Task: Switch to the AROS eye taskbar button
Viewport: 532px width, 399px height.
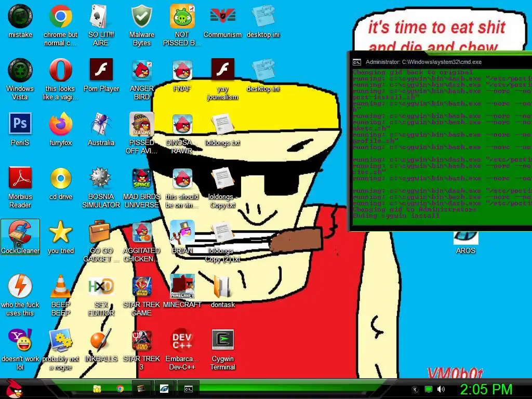Action: click(x=164, y=389)
